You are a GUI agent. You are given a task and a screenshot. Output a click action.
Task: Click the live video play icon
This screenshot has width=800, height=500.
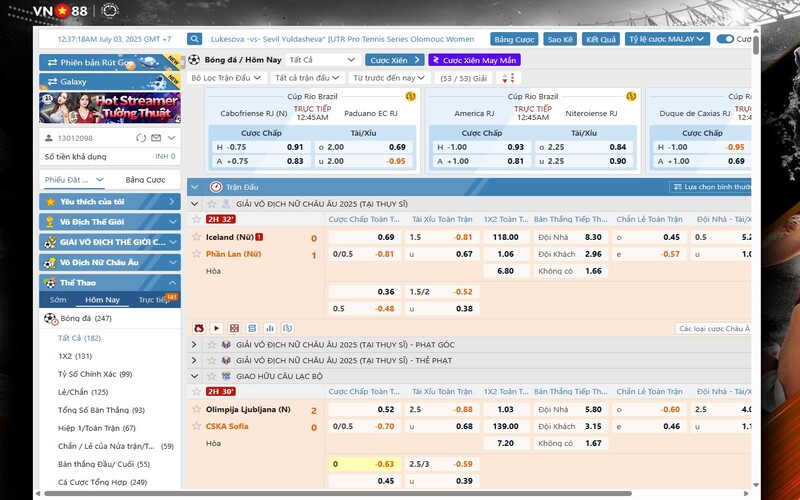pyautogui.click(x=217, y=328)
